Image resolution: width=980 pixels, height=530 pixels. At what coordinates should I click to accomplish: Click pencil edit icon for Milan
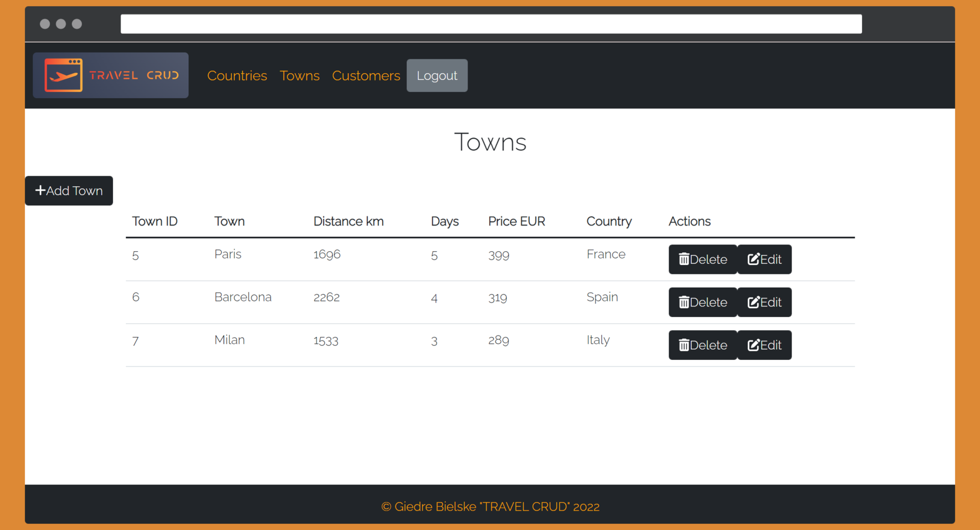click(753, 345)
